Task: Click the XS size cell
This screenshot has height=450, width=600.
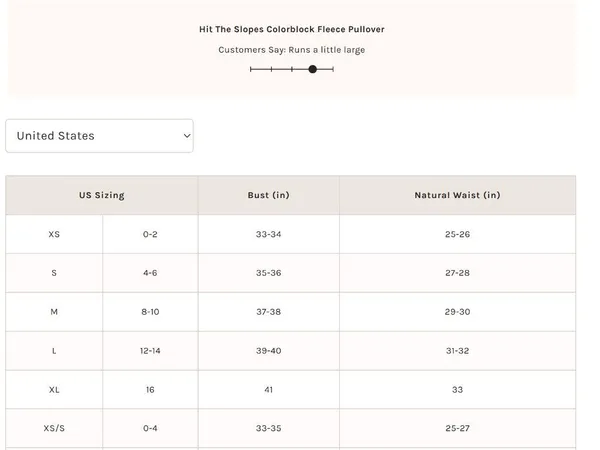Action: (x=54, y=234)
